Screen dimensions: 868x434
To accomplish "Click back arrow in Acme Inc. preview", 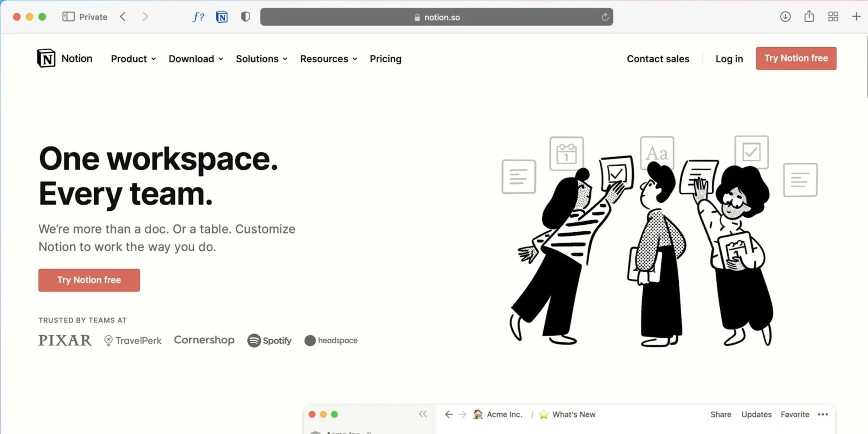I will (449, 414).
